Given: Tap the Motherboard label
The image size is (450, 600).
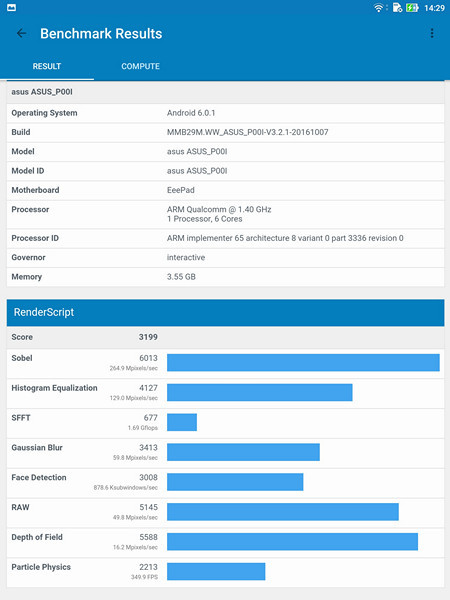Looking at the screenshot, I should (x=35, y=190).
